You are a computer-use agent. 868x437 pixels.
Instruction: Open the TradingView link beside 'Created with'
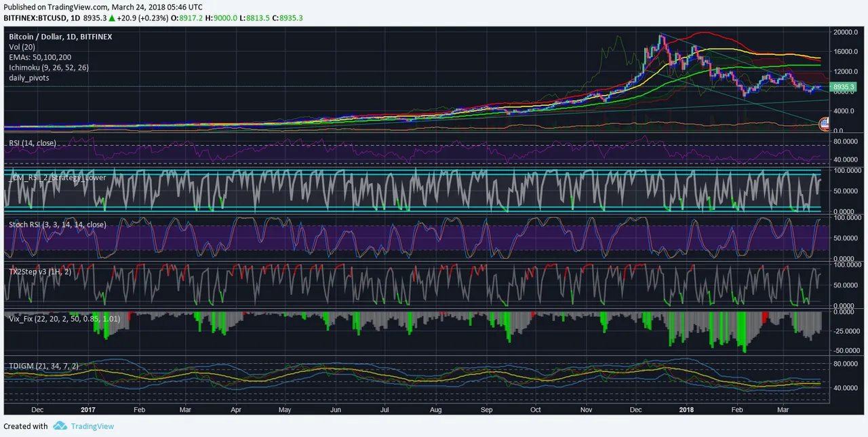(92, 426)
